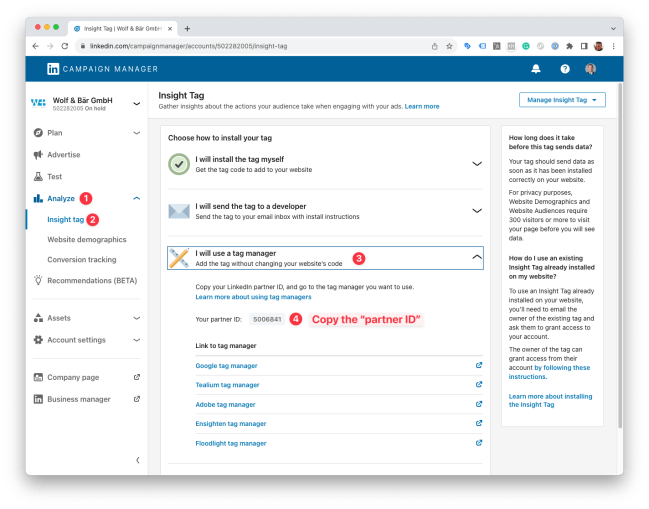Close the Insight Tag browser tab
The height and width of the screenshot is (509, 649).
[170, 29]
